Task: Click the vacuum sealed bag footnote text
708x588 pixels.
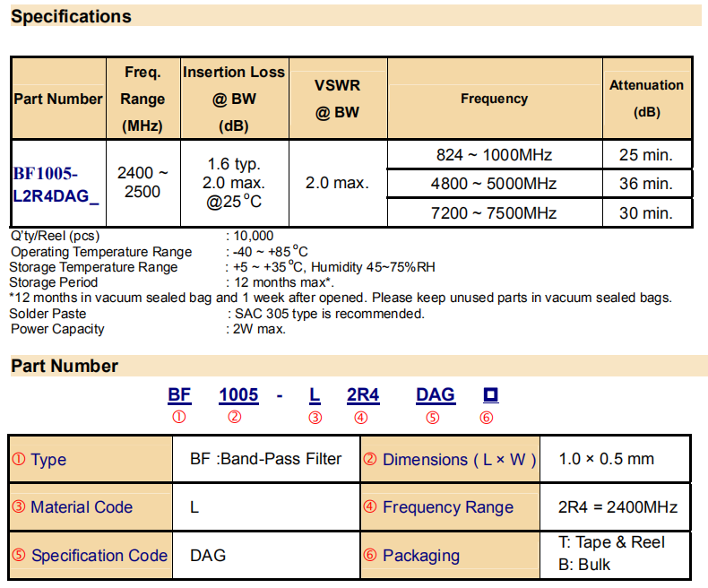Action: (341, 298)
